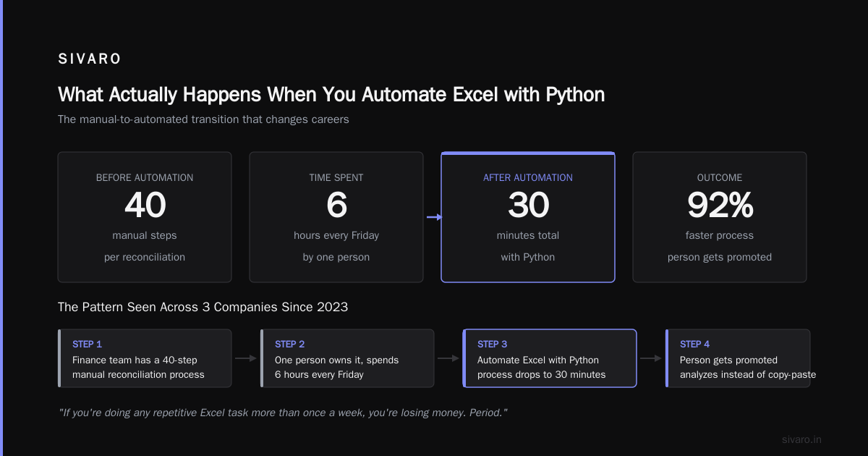Click 'person gets promoted' text

coord(720,257)
